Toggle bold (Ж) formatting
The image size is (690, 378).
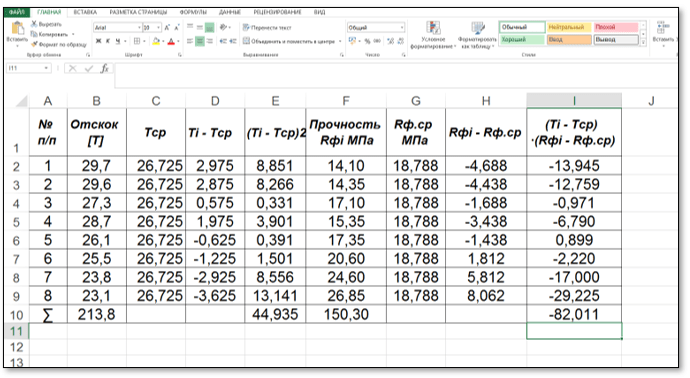click(x=99, y=41)
